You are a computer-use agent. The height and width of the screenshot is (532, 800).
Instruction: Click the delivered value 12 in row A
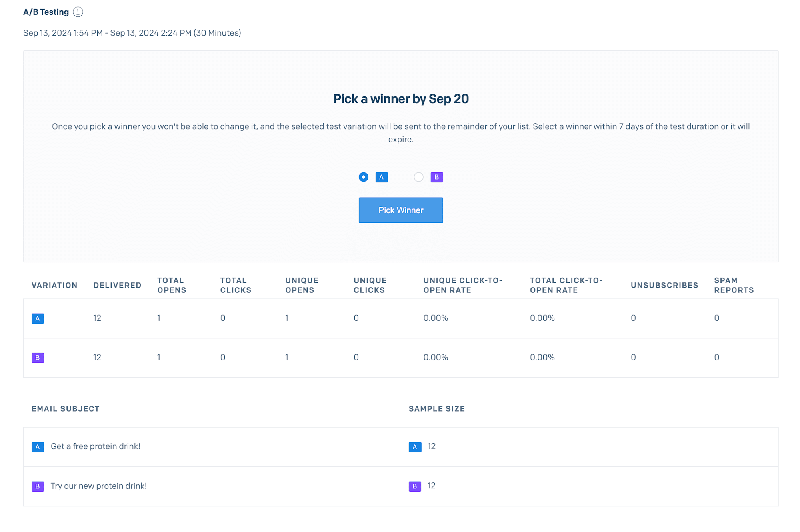pyautogui.click(x=97, y=318)
